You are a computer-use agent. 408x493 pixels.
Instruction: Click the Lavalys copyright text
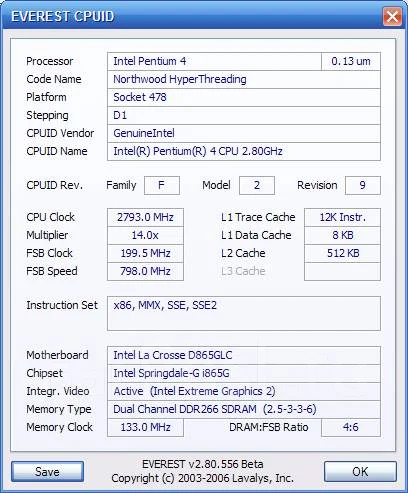[203, 479]
